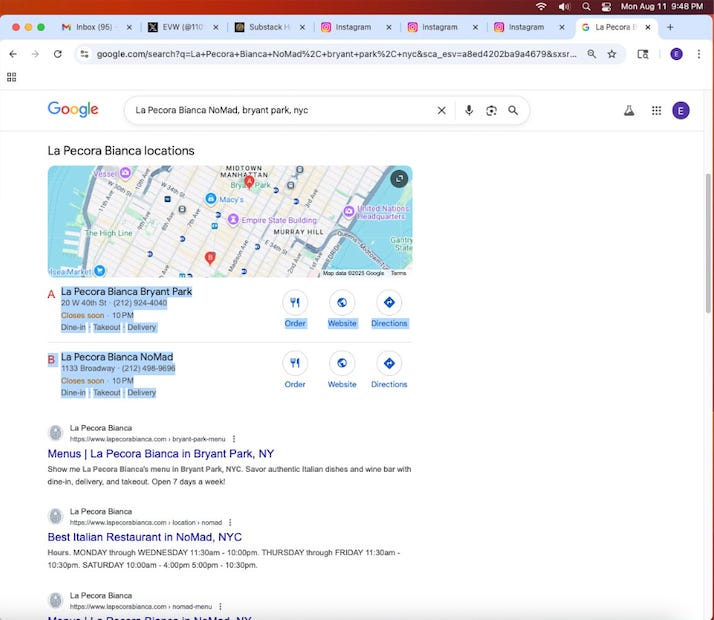Order from La Pecora Bianca NoMad
Screen dimensions: 714x620
click(295, 371)
